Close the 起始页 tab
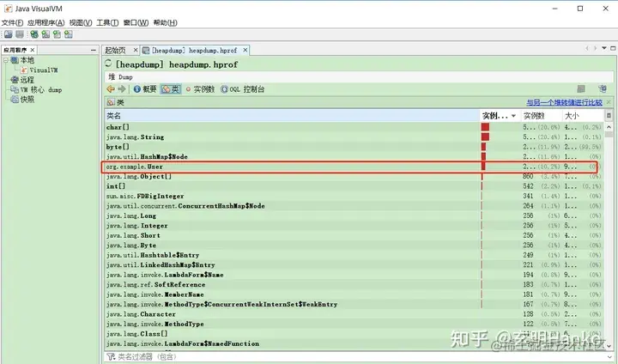 136,50
